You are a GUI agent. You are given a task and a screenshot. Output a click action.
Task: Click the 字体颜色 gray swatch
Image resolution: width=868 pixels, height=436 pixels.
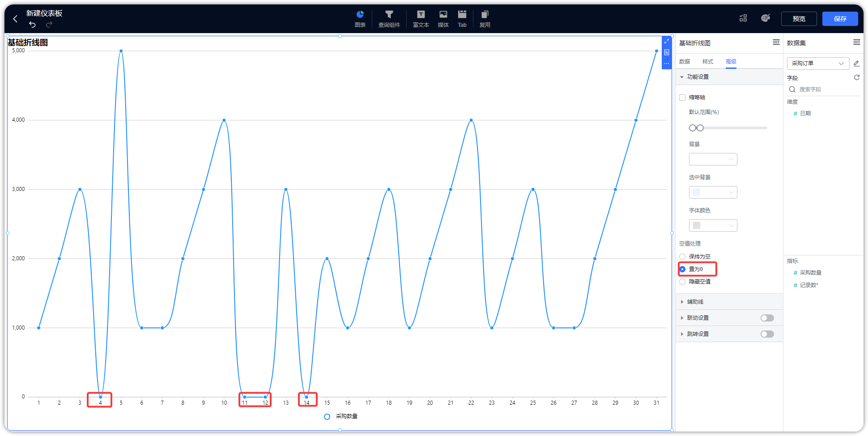697,225
